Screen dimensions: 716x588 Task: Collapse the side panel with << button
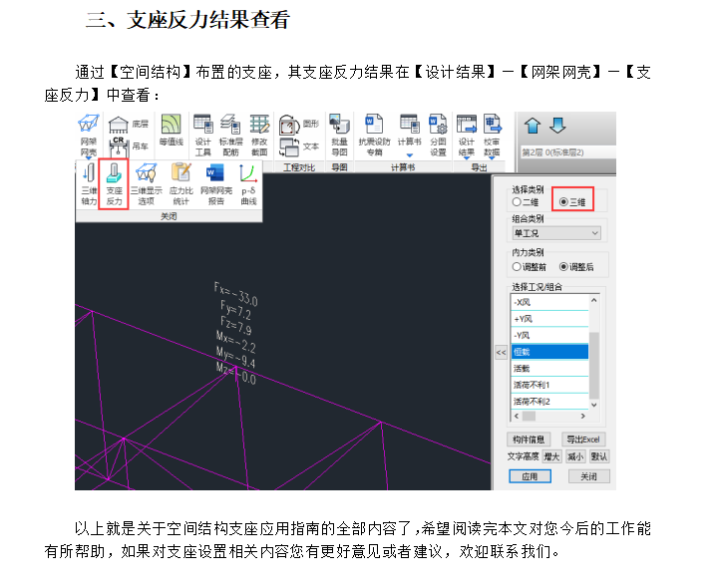(501, 353)
